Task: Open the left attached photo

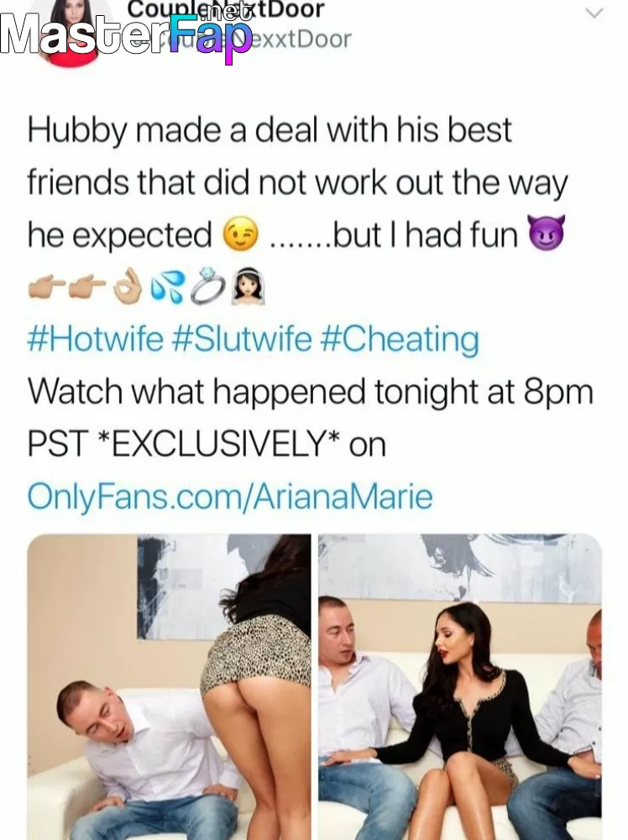Action: coord(170,687)
